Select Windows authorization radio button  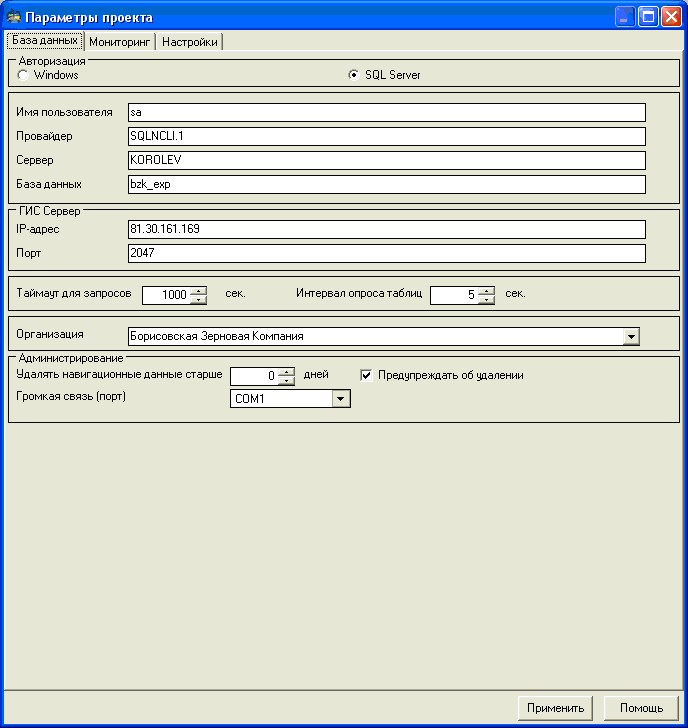click(x=23, y=75)
